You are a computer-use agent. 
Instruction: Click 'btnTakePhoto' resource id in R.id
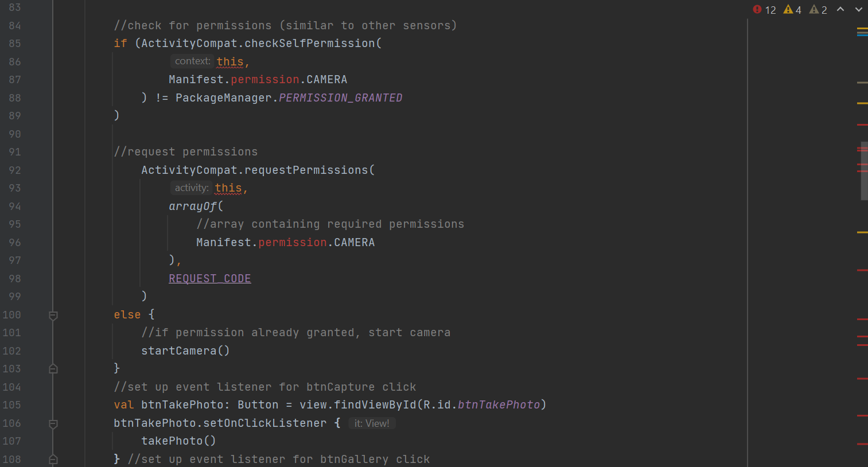[499, 405]
